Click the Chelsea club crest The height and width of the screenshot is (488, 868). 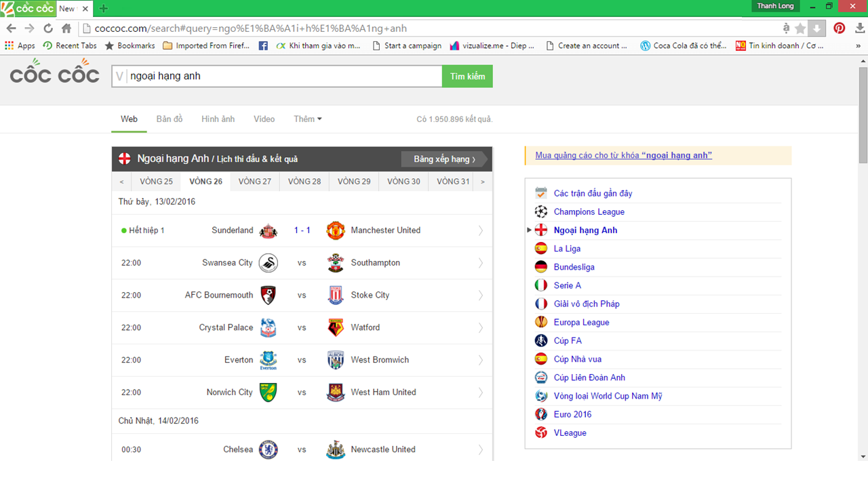click(x=269, y=449)
